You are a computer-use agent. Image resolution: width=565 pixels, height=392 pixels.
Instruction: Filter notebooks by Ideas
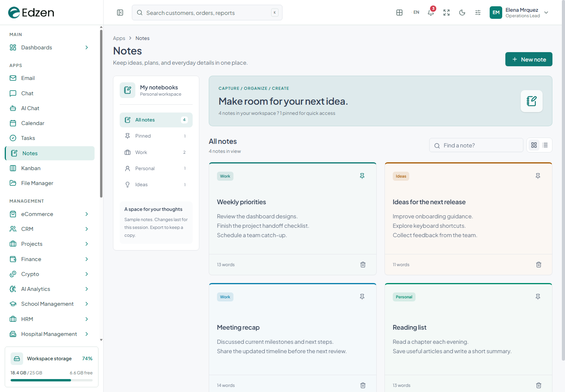(x=156, y=185)
